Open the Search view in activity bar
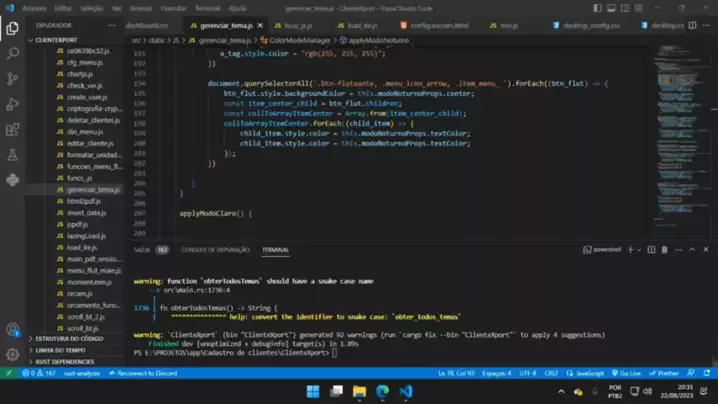This screenshot has height=404, width=718. (12, 54)
